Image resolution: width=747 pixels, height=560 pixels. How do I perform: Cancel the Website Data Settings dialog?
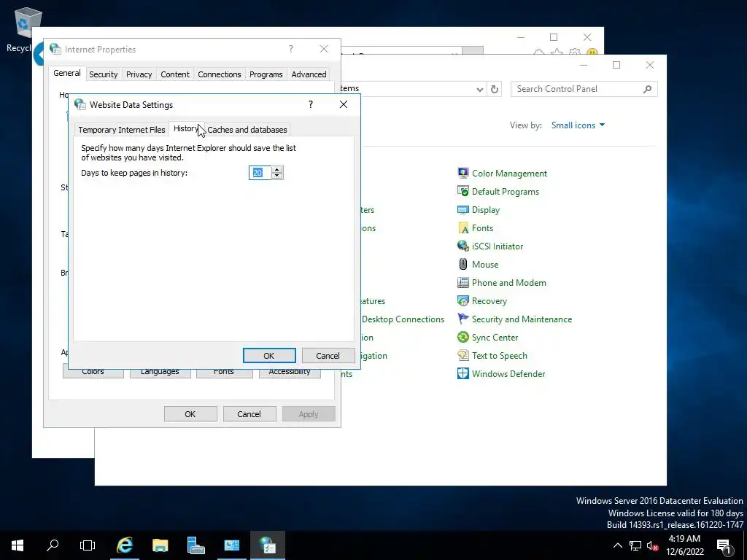(x=328, y=356)
